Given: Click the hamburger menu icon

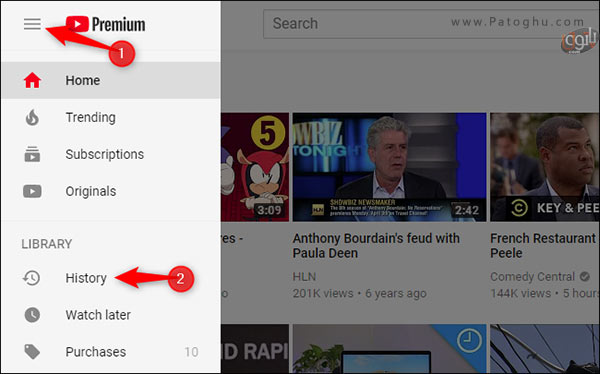Looking at the screenshot, I should pyautogui.click(x=32, y=24).
